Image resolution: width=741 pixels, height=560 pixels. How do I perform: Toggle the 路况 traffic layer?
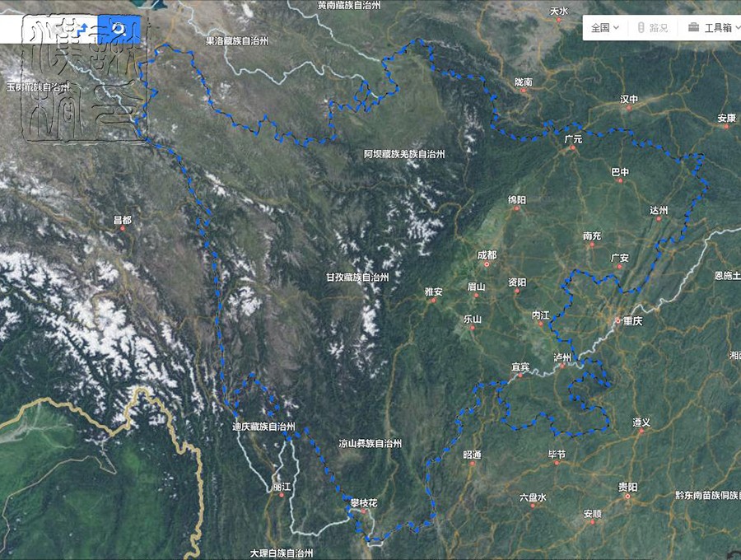(653, 28)
